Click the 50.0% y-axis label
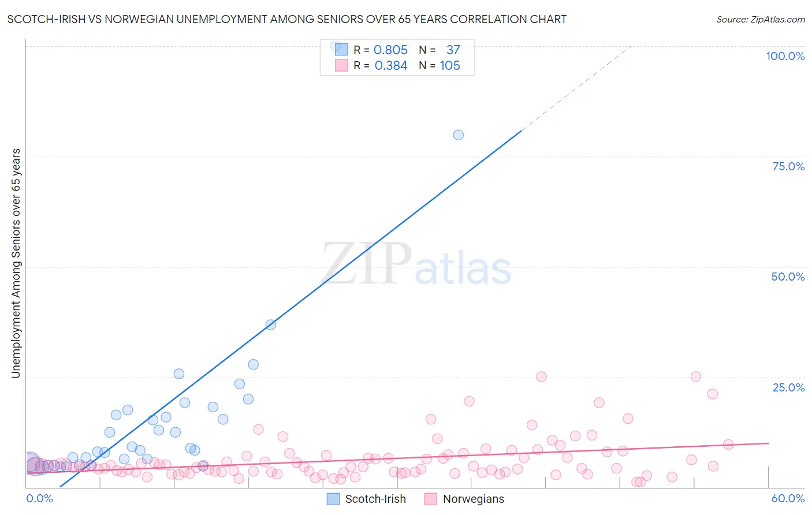 788,277
